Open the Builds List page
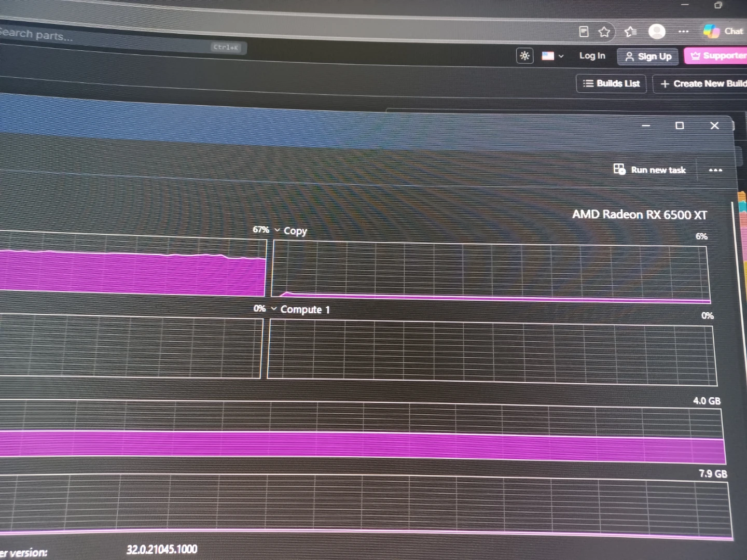 click(611, 83)
